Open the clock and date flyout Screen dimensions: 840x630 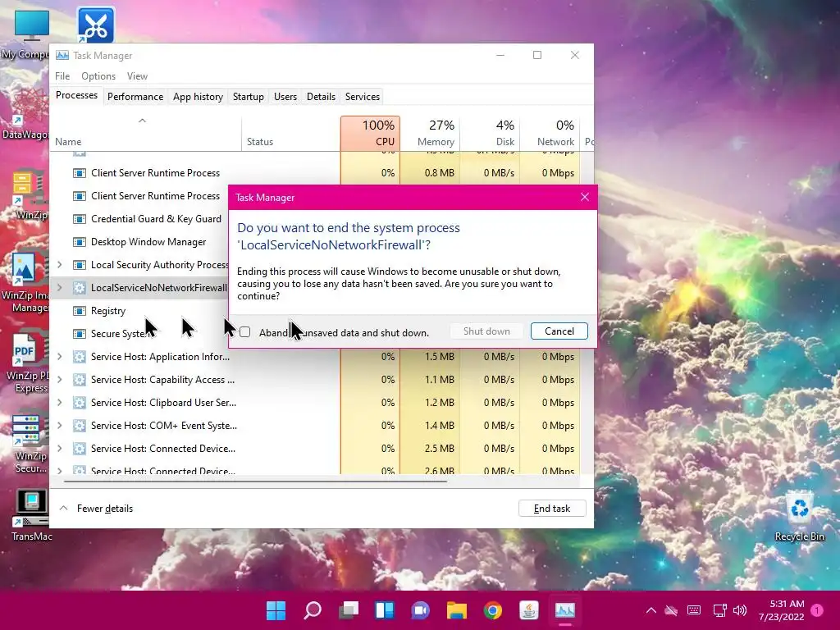782,610
